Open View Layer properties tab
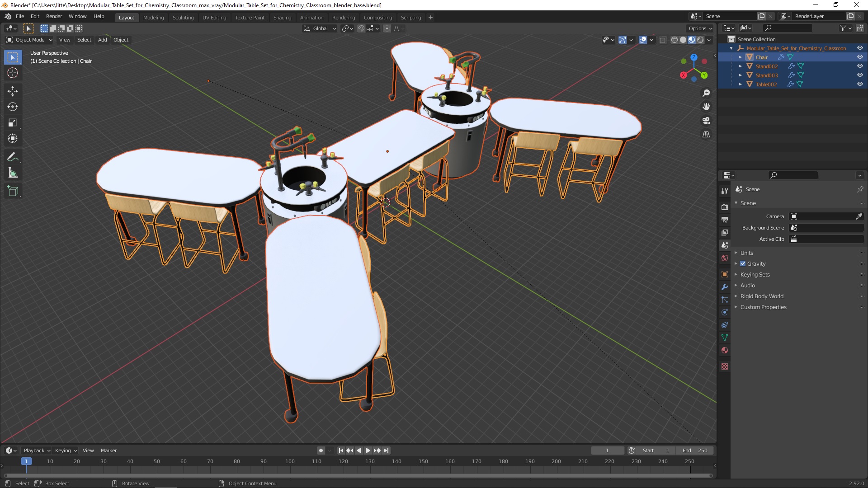Viewport: 868px width, 488px height. pyautogui.click(x=725, y=232)
